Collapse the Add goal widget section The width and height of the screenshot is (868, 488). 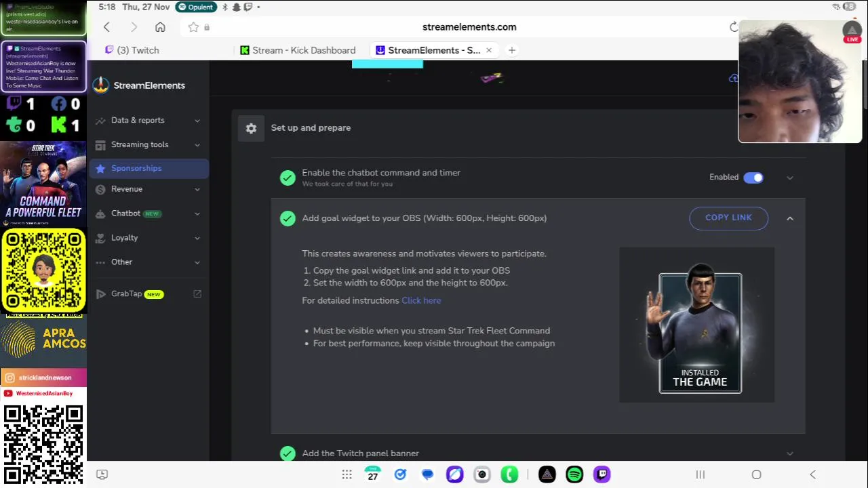789,218
